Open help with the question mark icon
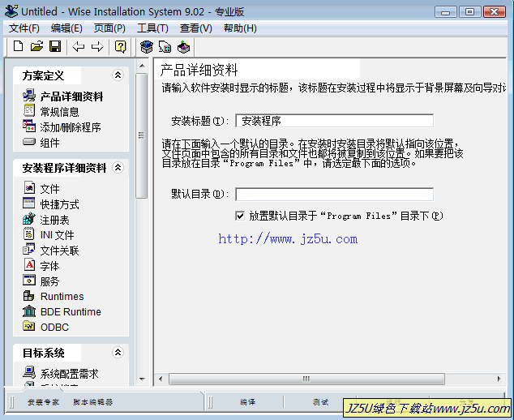514x420 pixels. (120, 46)
